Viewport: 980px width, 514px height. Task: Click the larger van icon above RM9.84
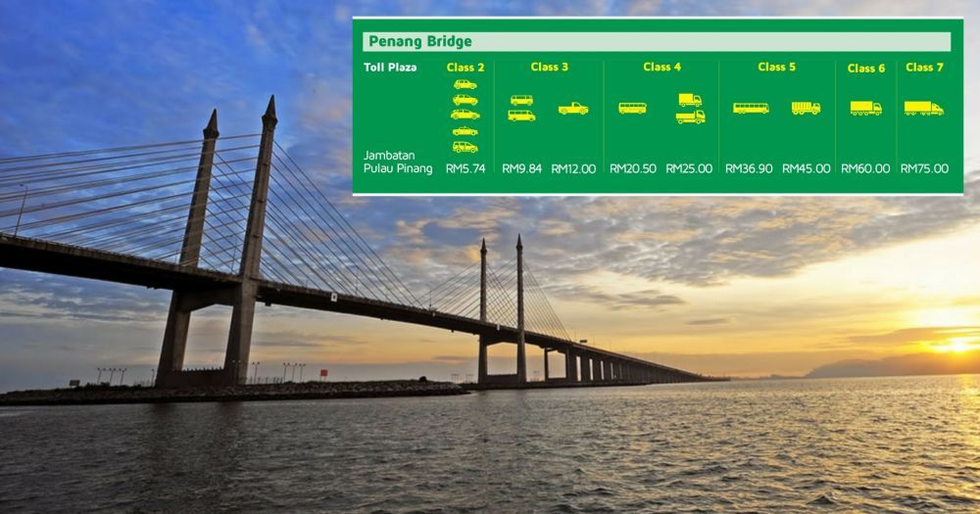pos(522,116)
